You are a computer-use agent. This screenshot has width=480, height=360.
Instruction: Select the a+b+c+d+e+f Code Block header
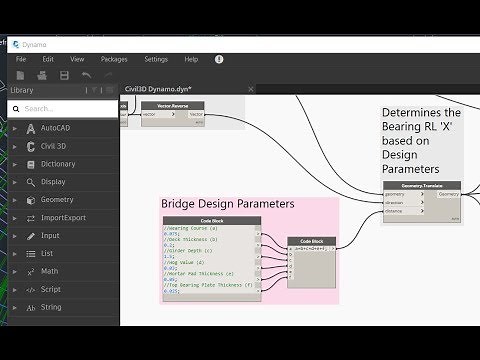[x=312, y=241]
